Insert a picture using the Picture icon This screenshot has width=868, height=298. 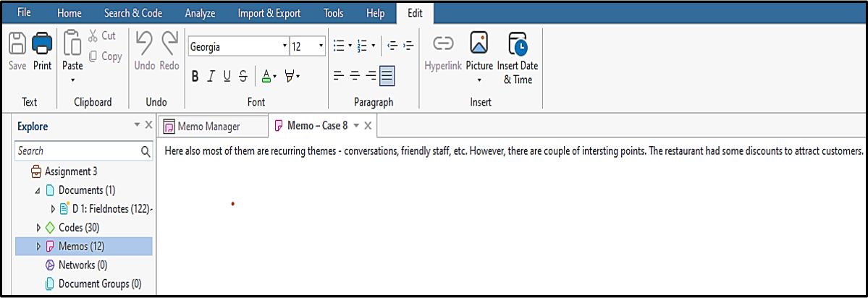coord(479,45)
